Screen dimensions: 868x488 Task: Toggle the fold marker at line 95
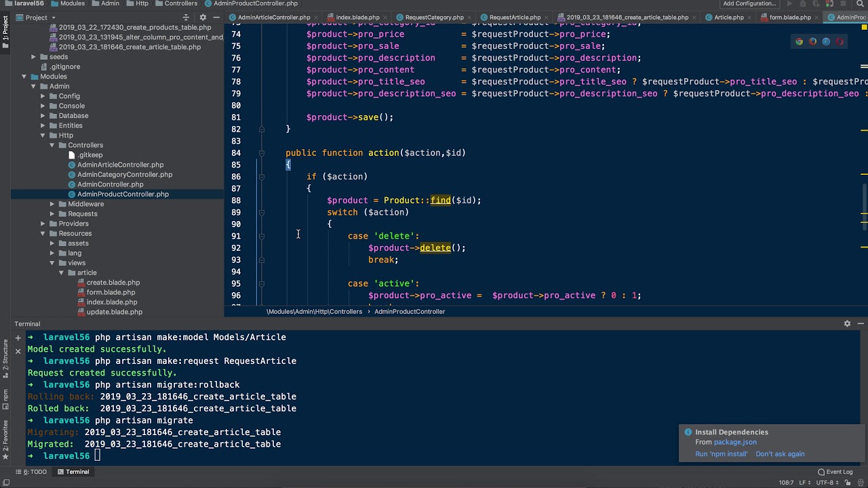(x=262, y=283)
